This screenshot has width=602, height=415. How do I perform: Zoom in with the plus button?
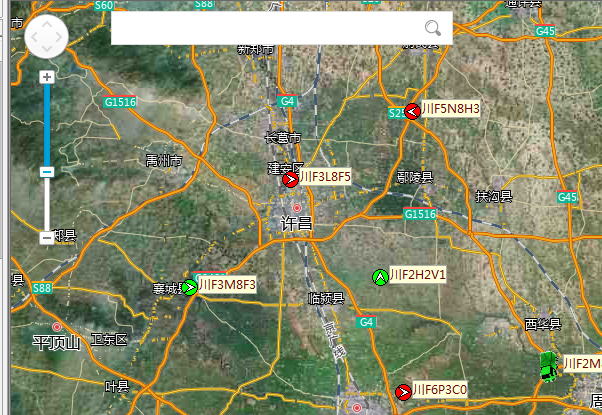46,77
